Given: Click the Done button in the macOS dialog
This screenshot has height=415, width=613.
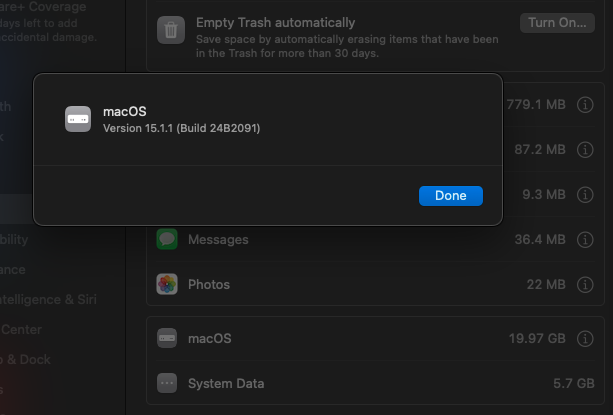Looking at the screenshot, I should tap(450, 196).
